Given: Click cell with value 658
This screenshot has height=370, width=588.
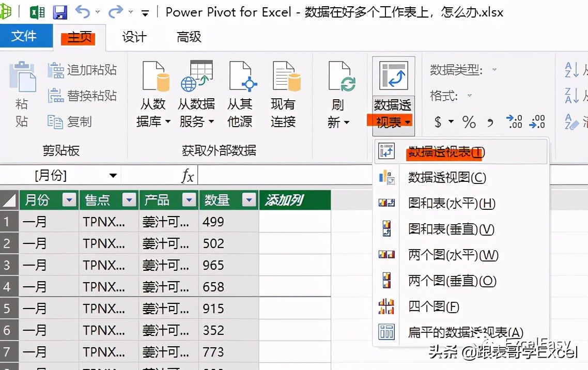Looking at the screenshot, I should [x=229, y=287].
